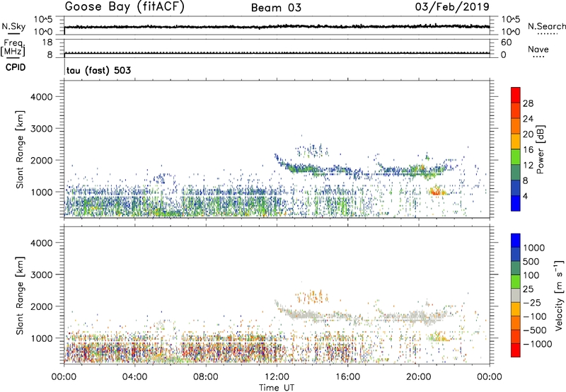Click the '2000' tick in the velocity panel
The height and width of the screenshot is (392, 566).
[42, 306]
